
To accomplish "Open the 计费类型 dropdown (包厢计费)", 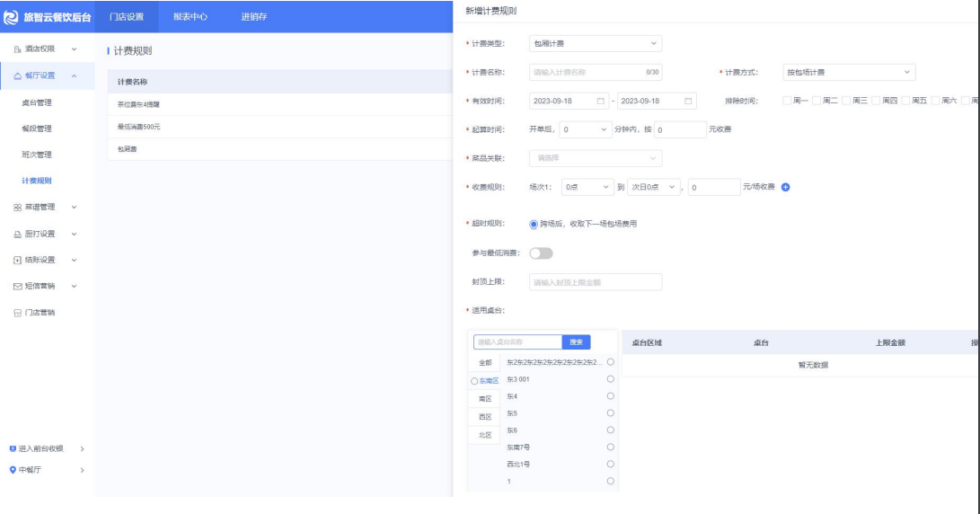I will [596, 44].
